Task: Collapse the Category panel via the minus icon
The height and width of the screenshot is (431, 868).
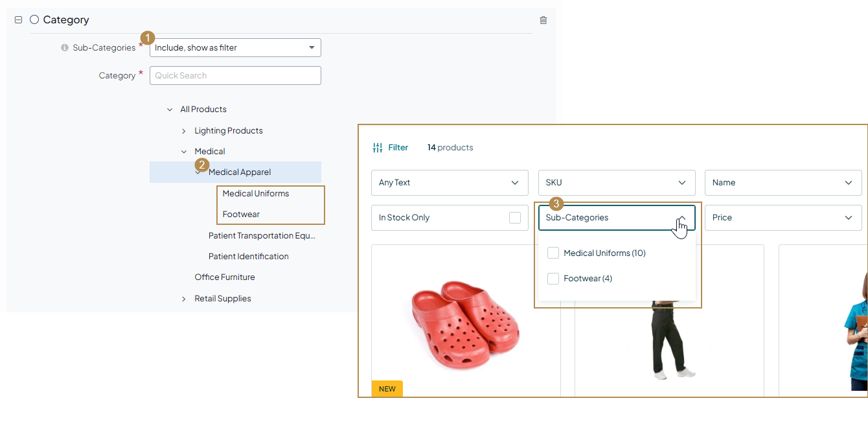Action: pos(18,20)
